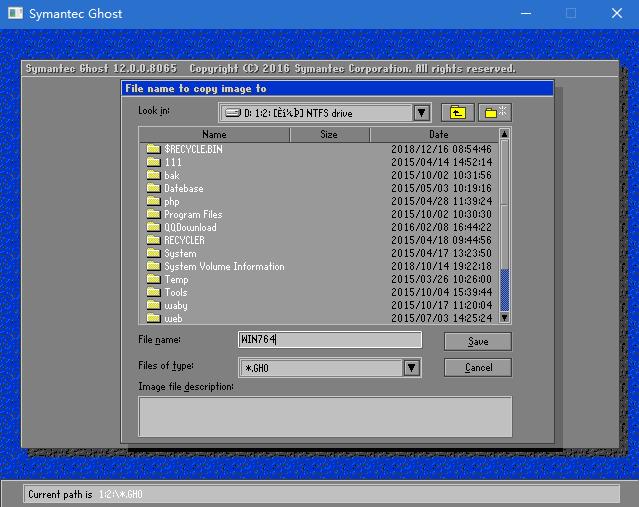Click the date 2016/02/08 16:44:22
Image resolution: width=639 pixels, height=507 pixels.
click(441, 227)
